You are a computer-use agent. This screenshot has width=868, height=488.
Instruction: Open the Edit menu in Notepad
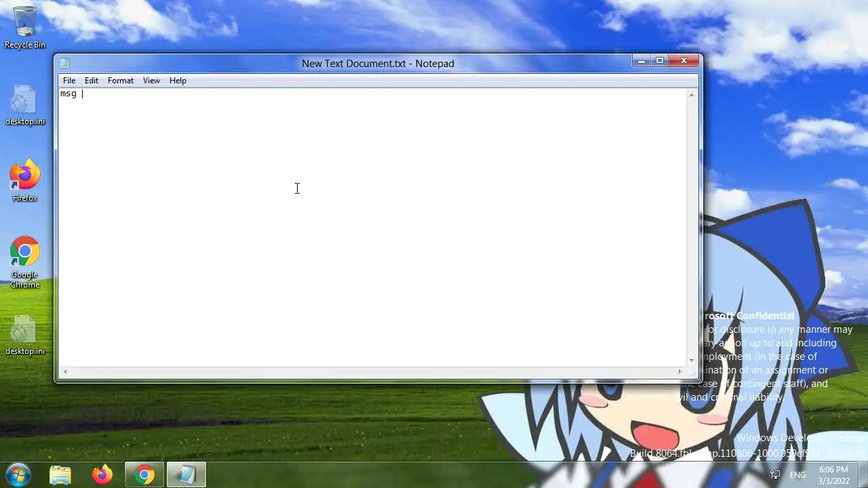coord(92,81)
